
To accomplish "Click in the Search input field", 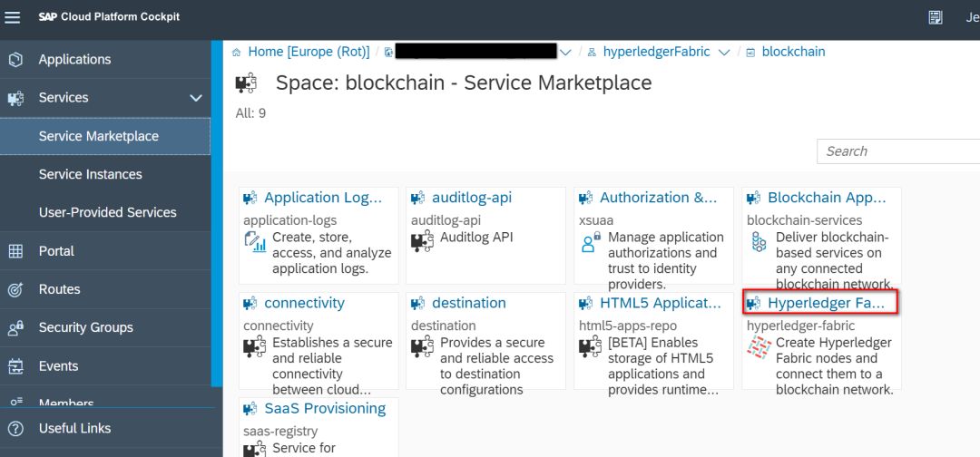I will coord(898,151).
